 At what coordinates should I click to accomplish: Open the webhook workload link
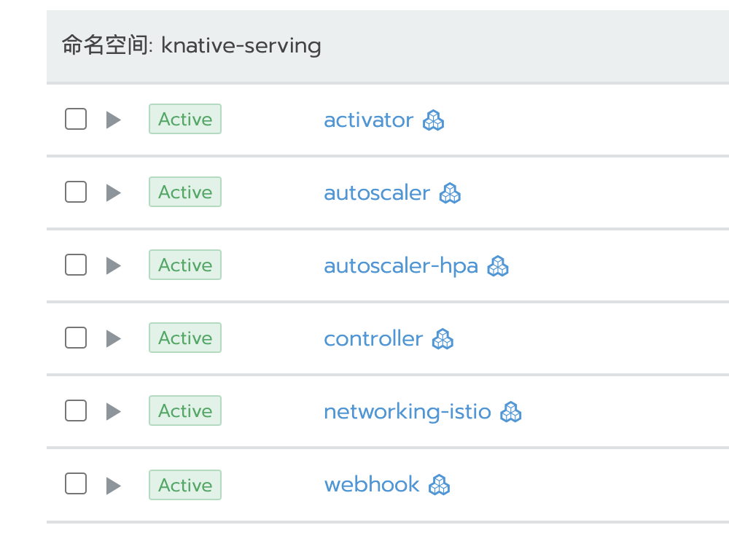(372, 484)
